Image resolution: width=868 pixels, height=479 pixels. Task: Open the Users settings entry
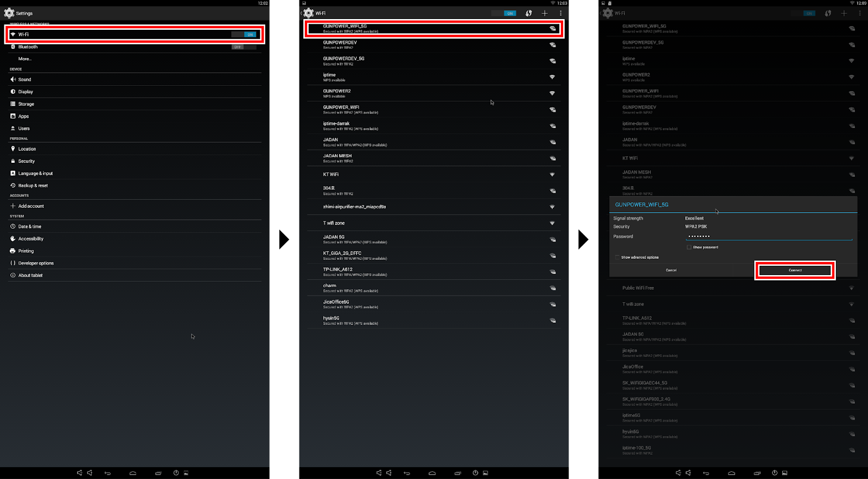(135, 129)
